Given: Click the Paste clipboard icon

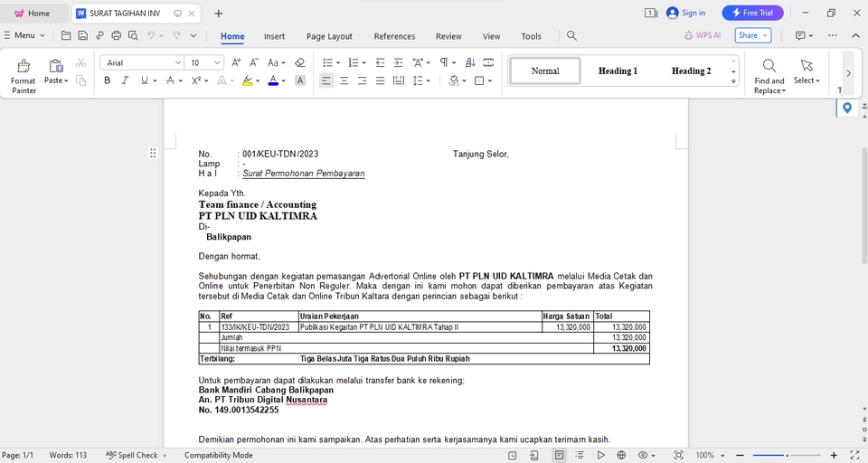Looking at the screenshot, I should 56,66.
